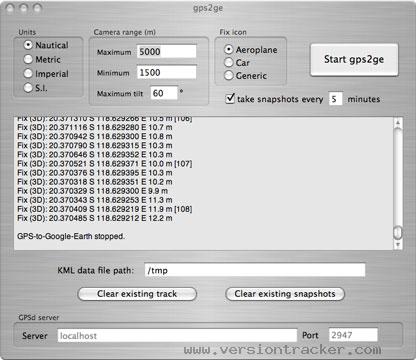Set fix icon to Car
416x360 pixels.
pyautogui.click(x=229, y=62)
